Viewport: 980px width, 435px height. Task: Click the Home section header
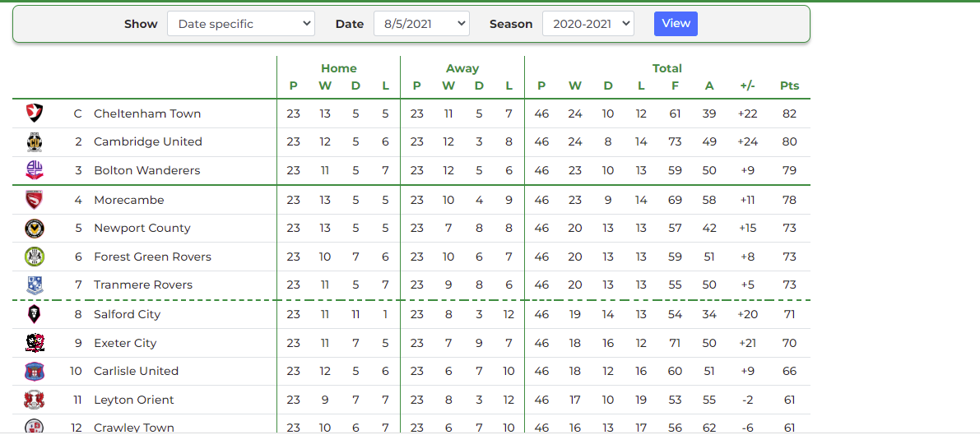coord(339,69)
